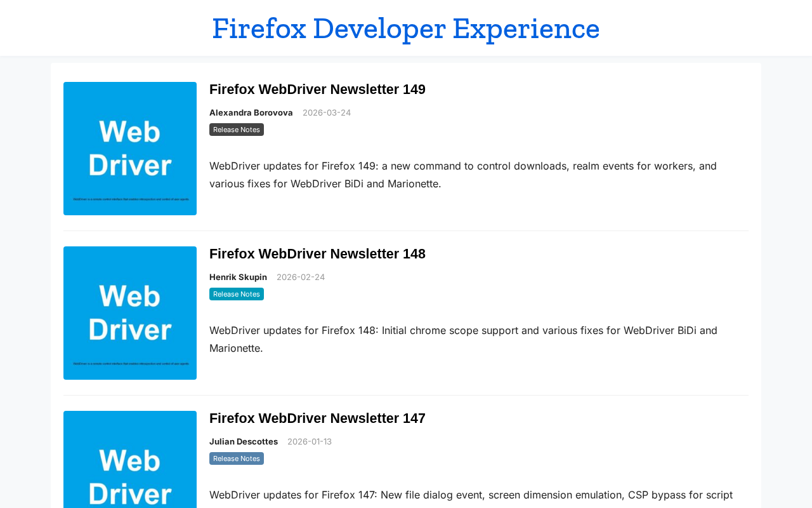Click author name Henrik Skupin
Viewport: 812px width, 508px height.
[x=238, y=277]
